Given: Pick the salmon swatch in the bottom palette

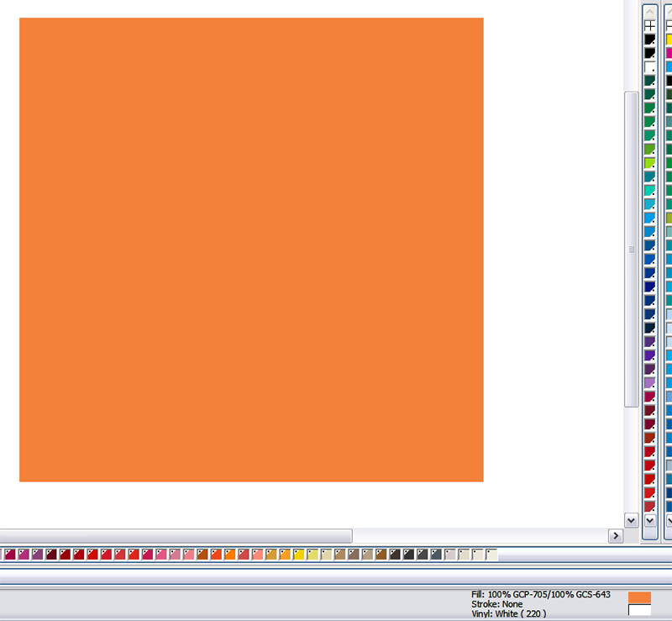Looking at the screenshot, I should (x=258, y=555).
